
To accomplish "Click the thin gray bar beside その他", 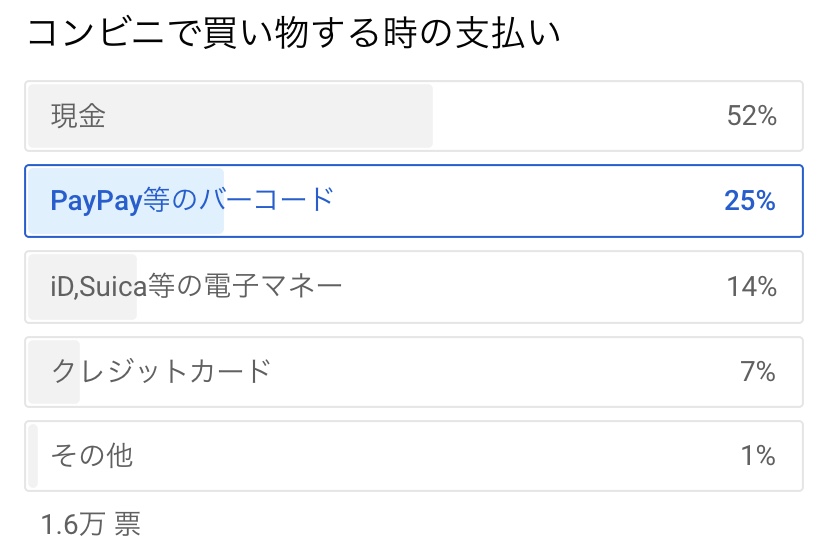I will [x=33, y=456].
